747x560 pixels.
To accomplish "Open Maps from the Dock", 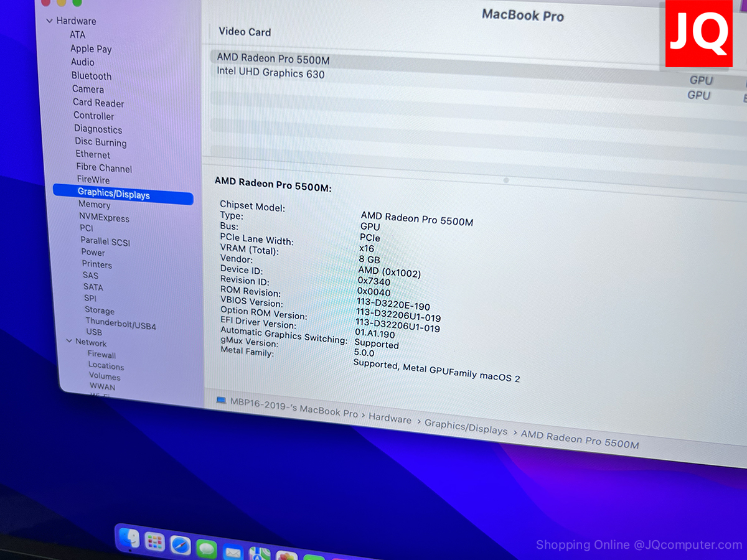I will [260, 553].
